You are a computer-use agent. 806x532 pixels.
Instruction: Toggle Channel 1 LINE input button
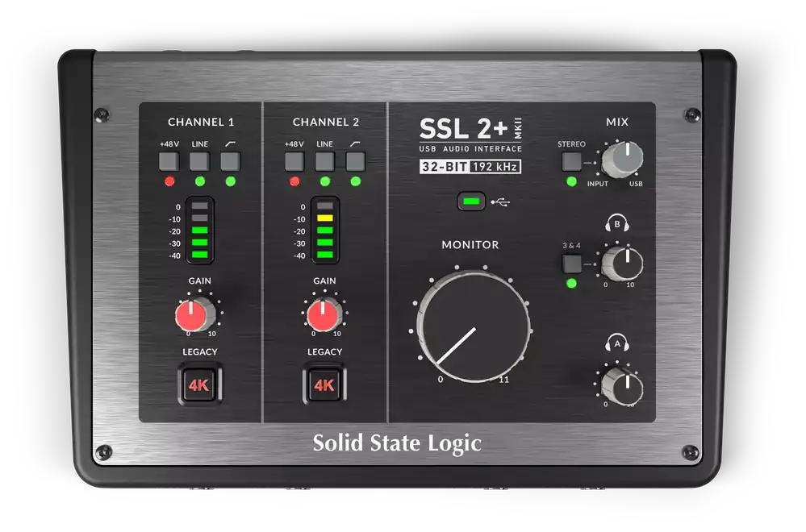pyautogui.click(x=199, y=161)
